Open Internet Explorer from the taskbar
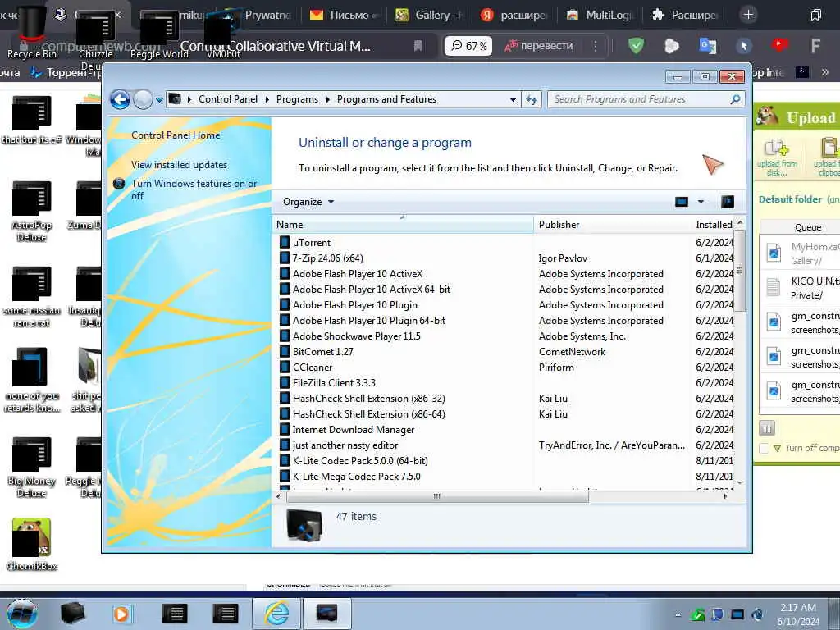 [x=276, y=614]
